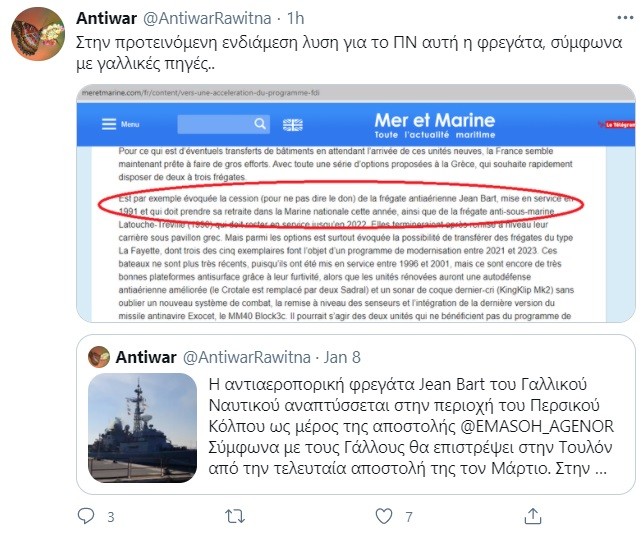Click the magnifier search icon on Mer et Marine
Viewport: 642px width, 533px height.
click(x=260, y=124)
